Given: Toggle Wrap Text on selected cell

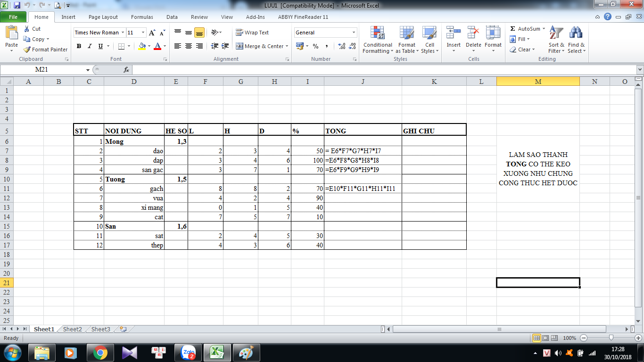Looking at the screenshot, I should coord(252,33).
